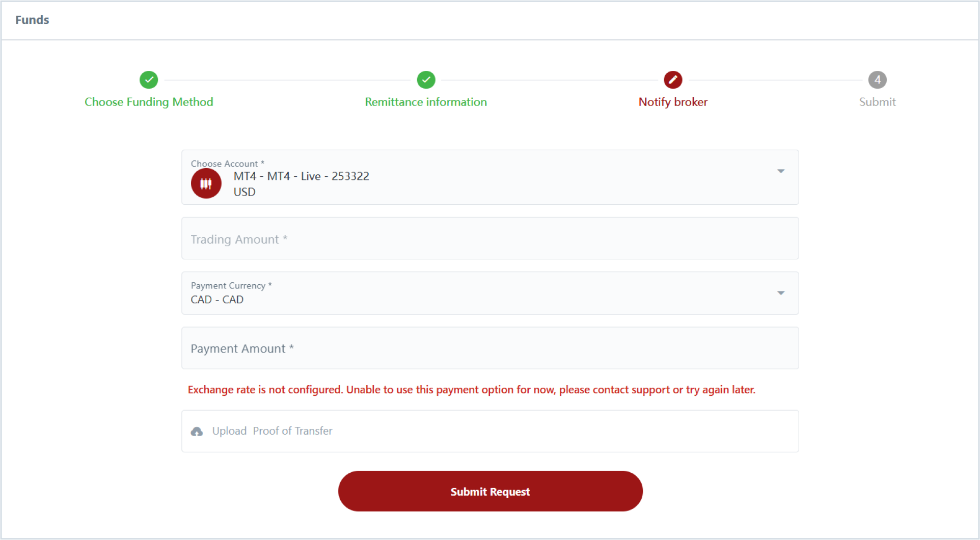Go to the Remittance information step
Image resolution: width=980 pixels, height=540 pixels.
point(426,102)
